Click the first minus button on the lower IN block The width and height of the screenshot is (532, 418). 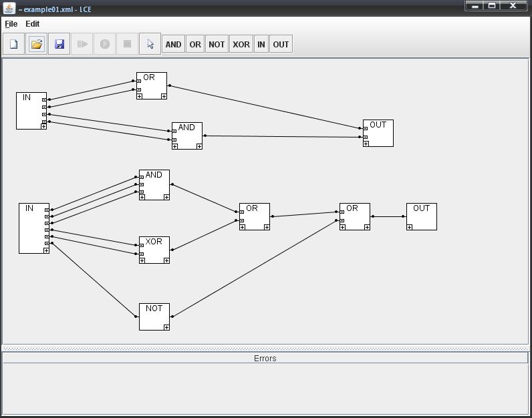point(47,210)
